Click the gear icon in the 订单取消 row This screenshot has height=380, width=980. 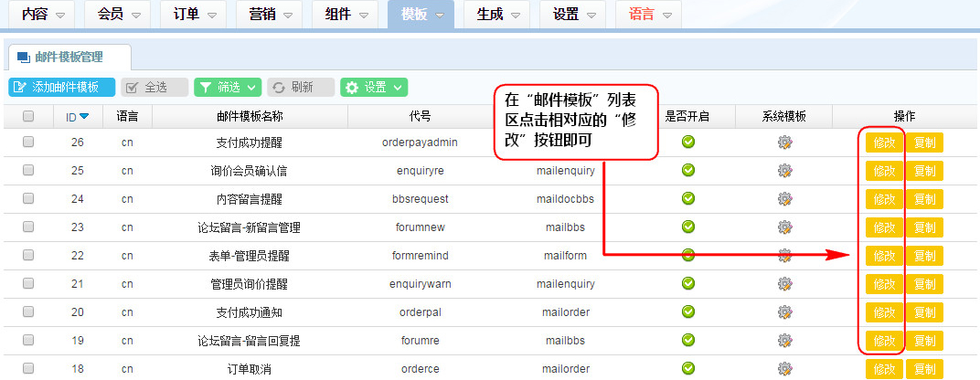(784, 369)
